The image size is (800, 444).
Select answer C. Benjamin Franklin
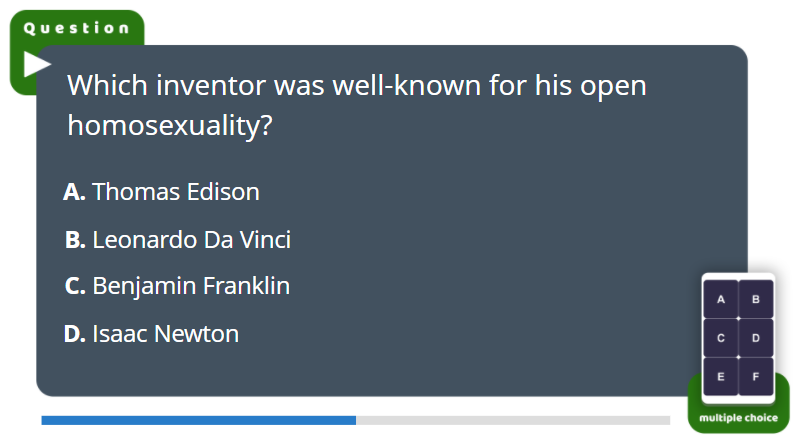coord(177,286)
